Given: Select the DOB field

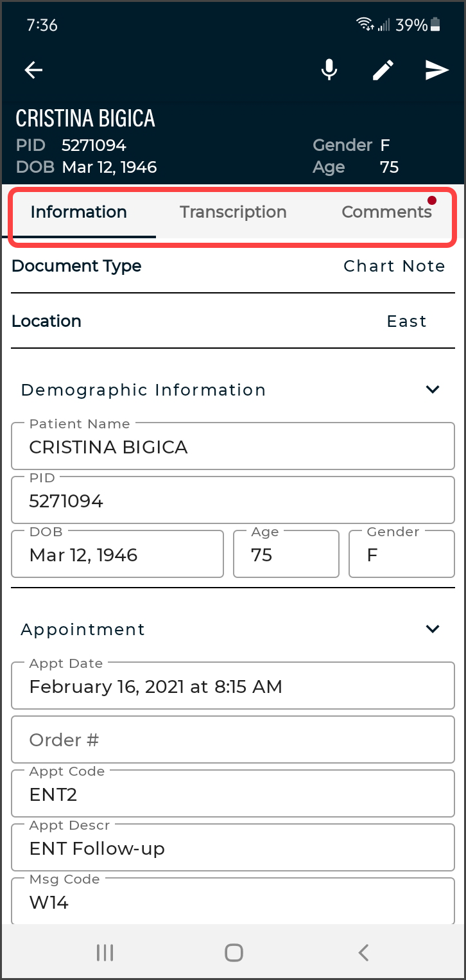Looking at the screenshot, I should pyautogui.click(x=117, y=554).
